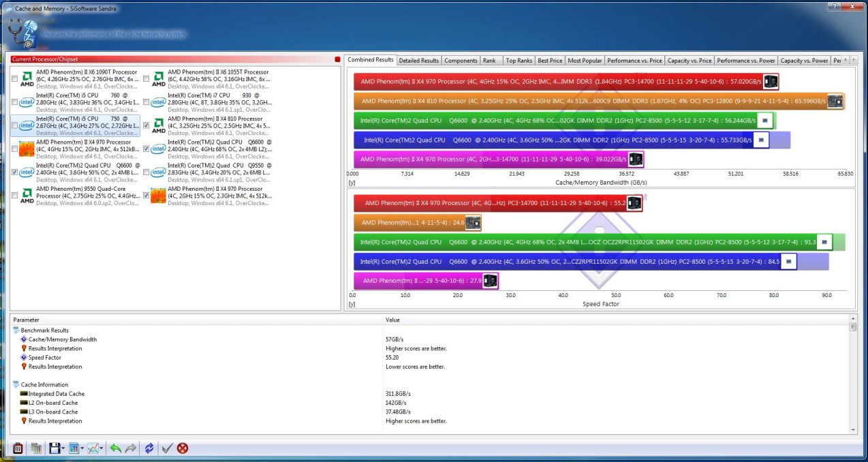Go back with the green arrow
This screenshot has height=462, width=868.
tap(116, 448)
